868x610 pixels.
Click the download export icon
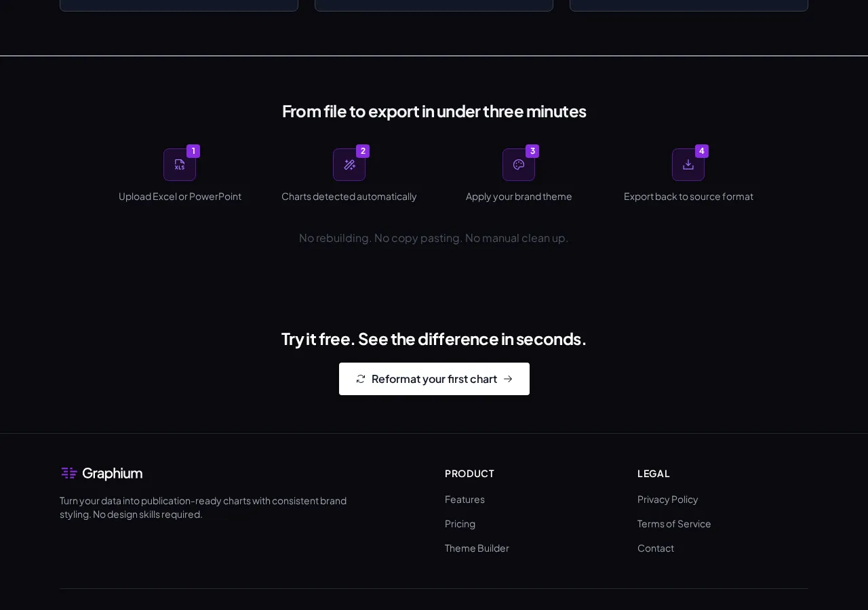(x=688, y=164)
